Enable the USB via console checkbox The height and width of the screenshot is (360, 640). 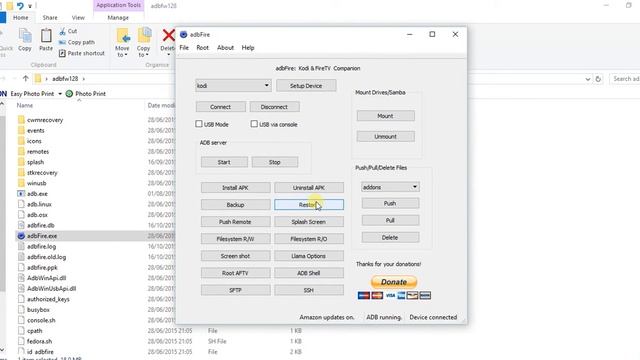254,124
